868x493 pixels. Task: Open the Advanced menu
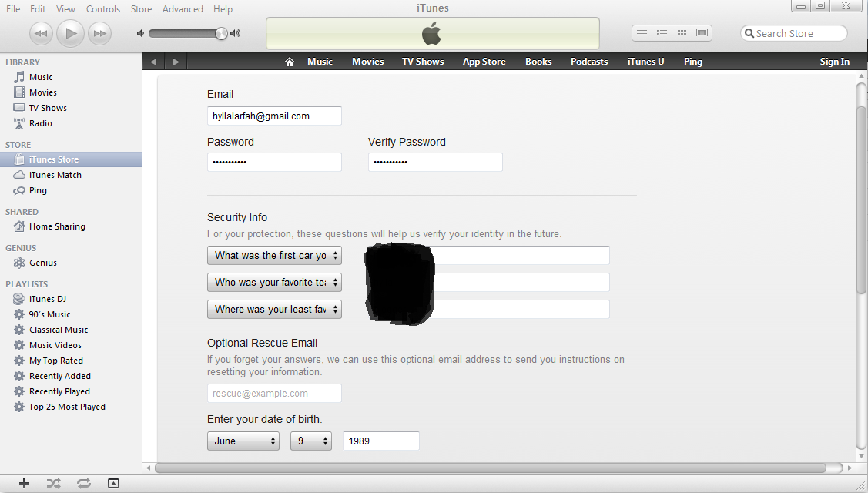tap(182, 9)
